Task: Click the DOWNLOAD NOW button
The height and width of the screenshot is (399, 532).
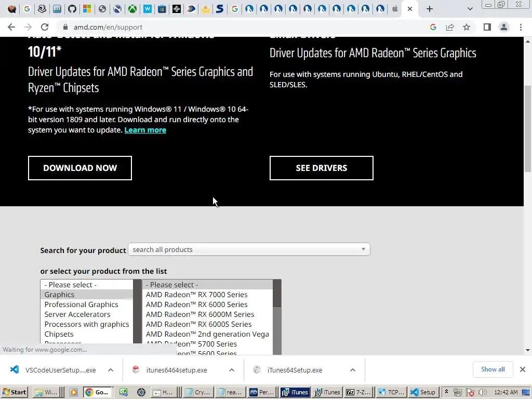Action: pos(79,168)
